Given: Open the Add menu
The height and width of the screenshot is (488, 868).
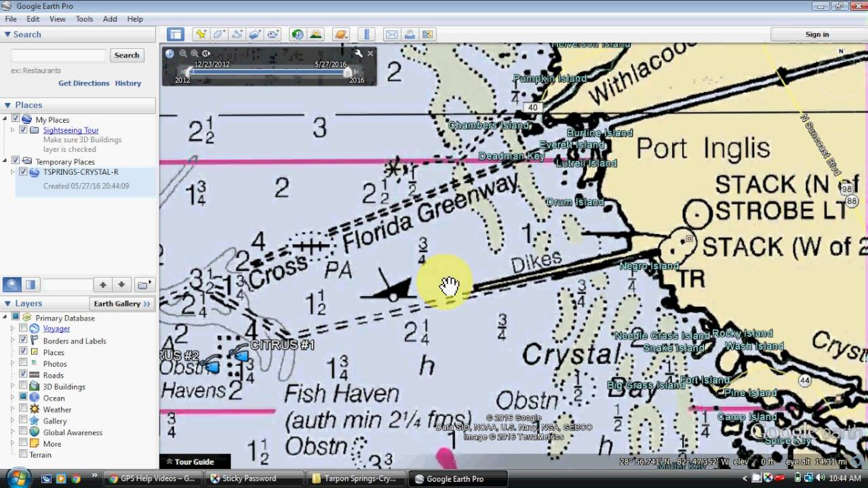Looking at the screenshot, I should (110, 19).
